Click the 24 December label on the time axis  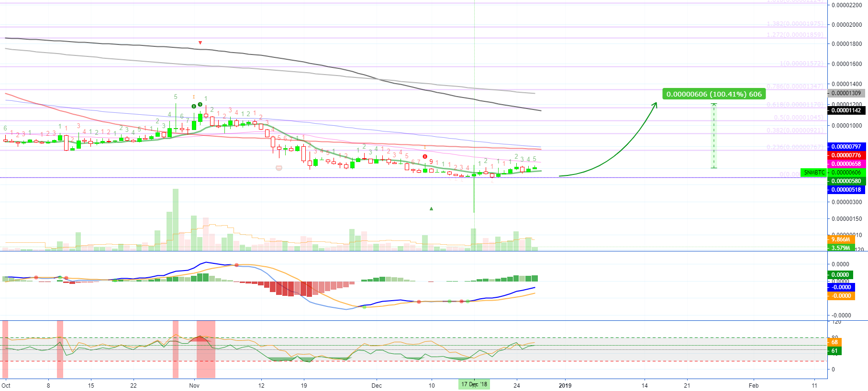coord(516,385)
